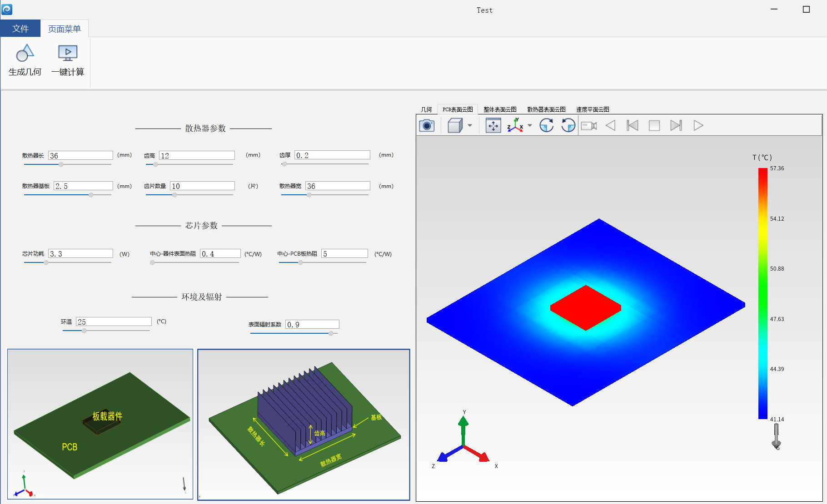Image resolution: width=827 pixels, height=504 pixels.
Task: Stop the animation playback
Action: [x=654, y=125]
